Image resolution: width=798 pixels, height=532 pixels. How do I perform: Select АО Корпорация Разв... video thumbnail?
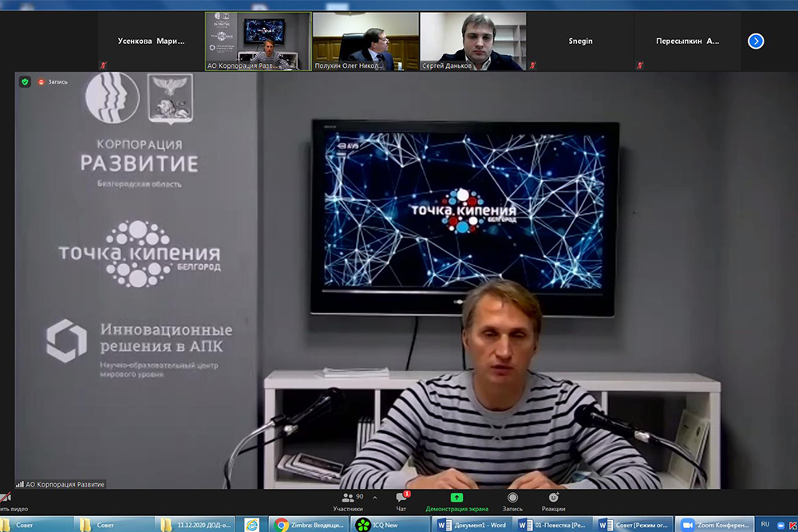coord(259,41)
